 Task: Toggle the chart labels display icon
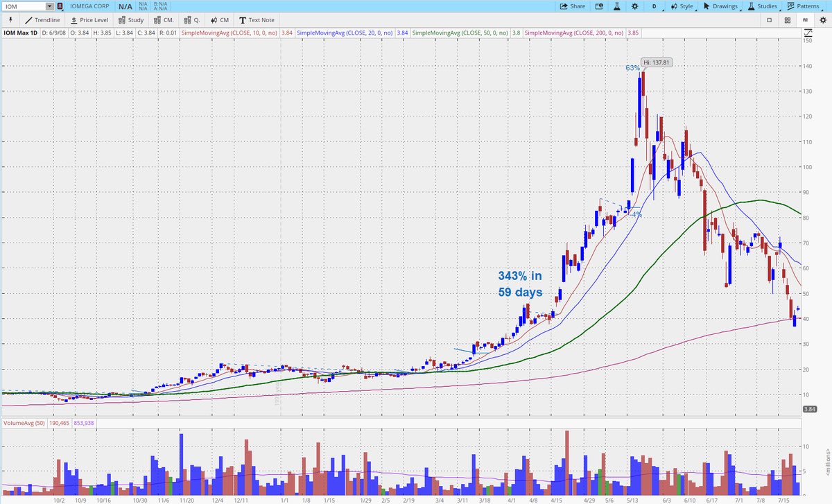point(805,20)
